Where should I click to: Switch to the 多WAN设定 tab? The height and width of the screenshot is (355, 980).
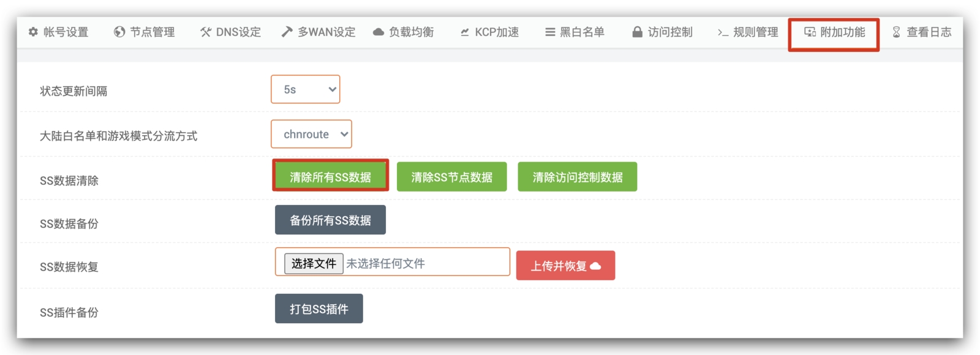tap(318, 32)
